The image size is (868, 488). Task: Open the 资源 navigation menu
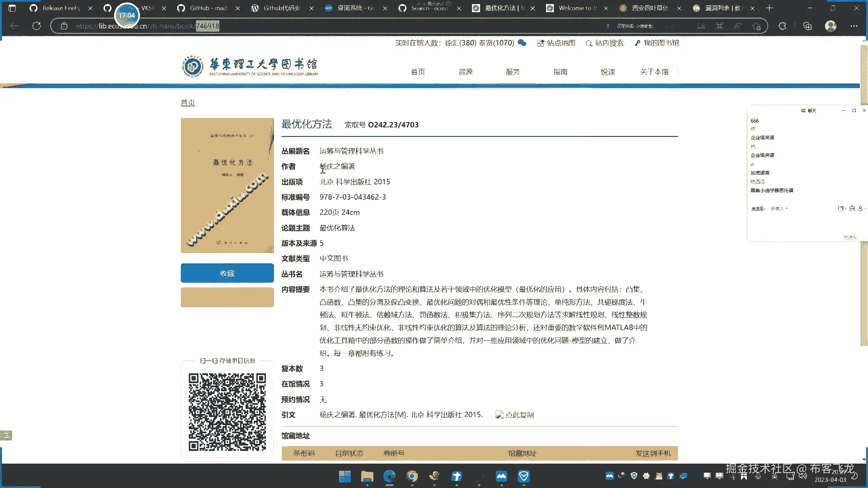(465, 72)
